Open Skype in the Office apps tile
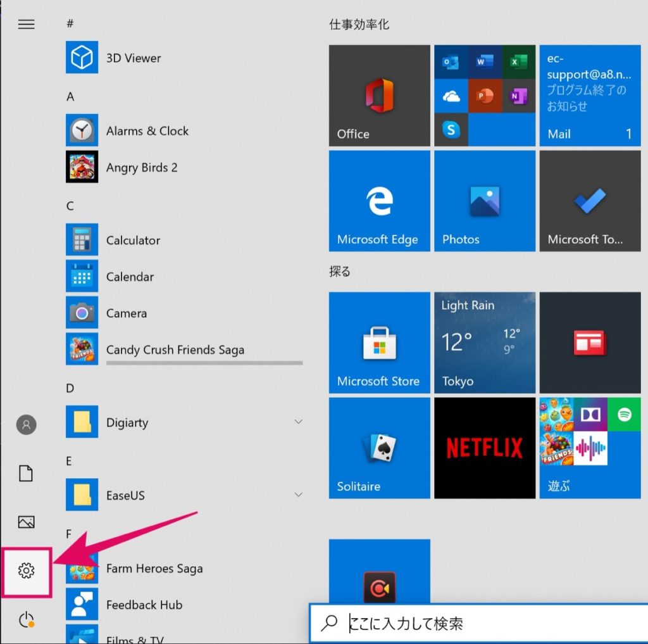This screenshot has width=648, height=644. pos(451,129)
